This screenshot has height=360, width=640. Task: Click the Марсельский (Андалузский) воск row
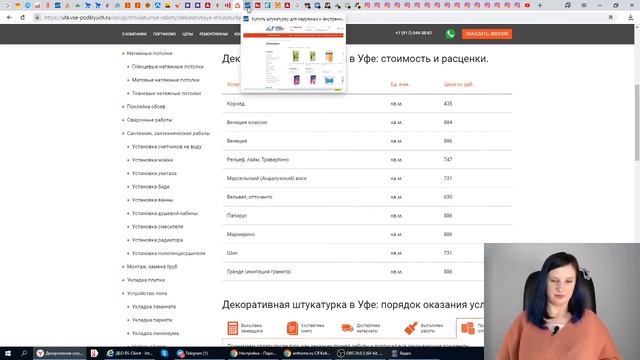[367, 178]
